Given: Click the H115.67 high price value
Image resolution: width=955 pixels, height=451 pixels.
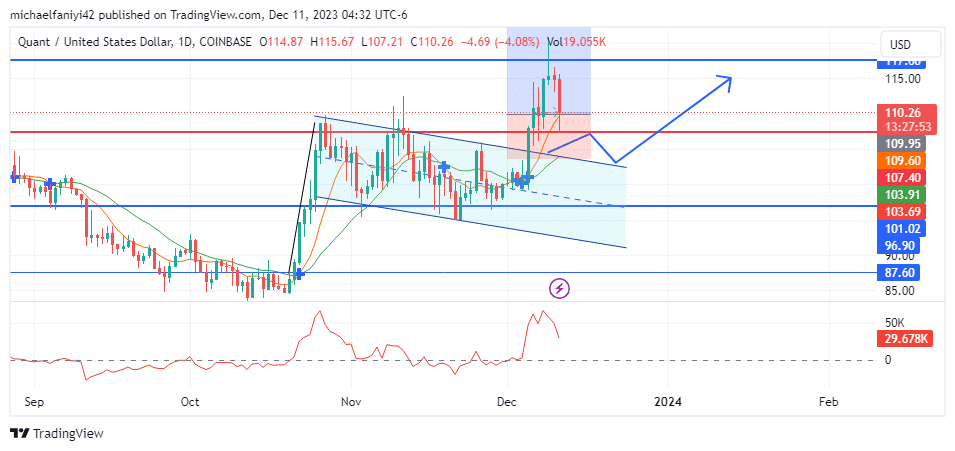Looking at the screenshot, I should [332, 42].
